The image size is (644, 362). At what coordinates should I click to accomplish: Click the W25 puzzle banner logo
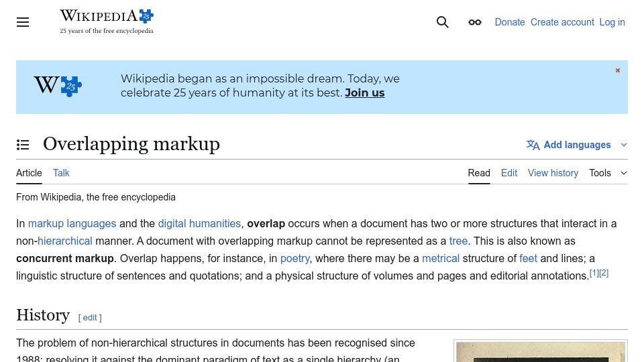click(58, 86)
